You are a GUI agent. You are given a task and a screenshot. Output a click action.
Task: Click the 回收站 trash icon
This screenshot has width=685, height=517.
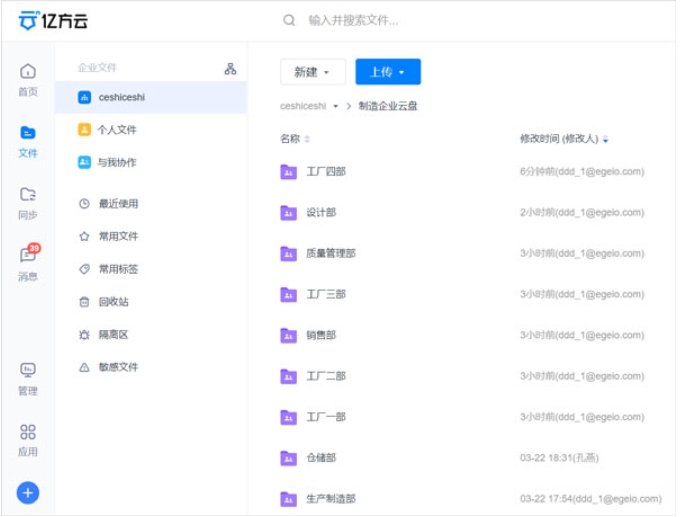click(84, 302)
